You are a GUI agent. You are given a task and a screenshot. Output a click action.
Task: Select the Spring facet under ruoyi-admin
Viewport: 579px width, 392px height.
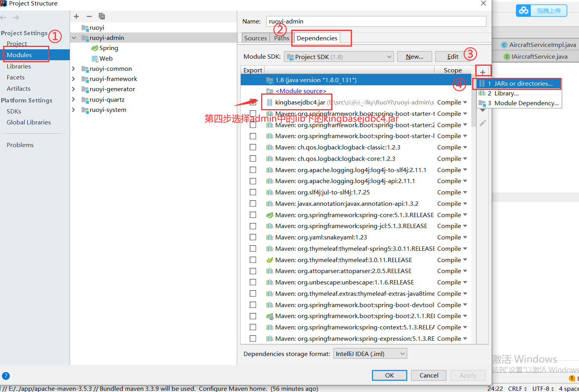point(108,48)
